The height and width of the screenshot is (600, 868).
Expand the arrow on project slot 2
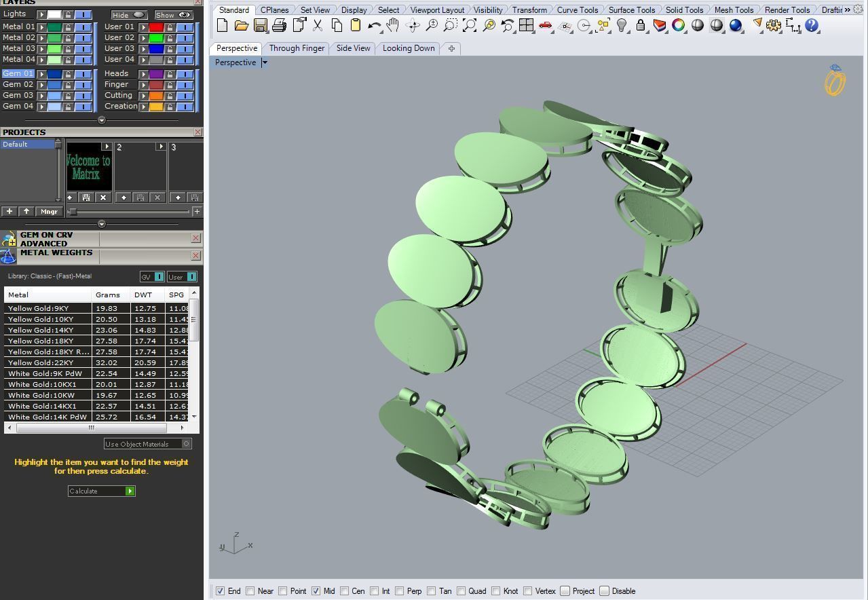pyautogui.click(x=161, y=147)
